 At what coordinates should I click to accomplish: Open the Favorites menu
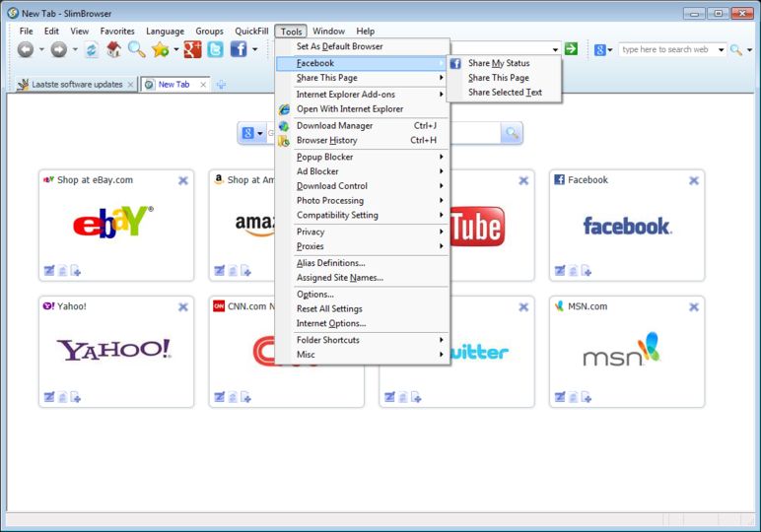point(117,32)
